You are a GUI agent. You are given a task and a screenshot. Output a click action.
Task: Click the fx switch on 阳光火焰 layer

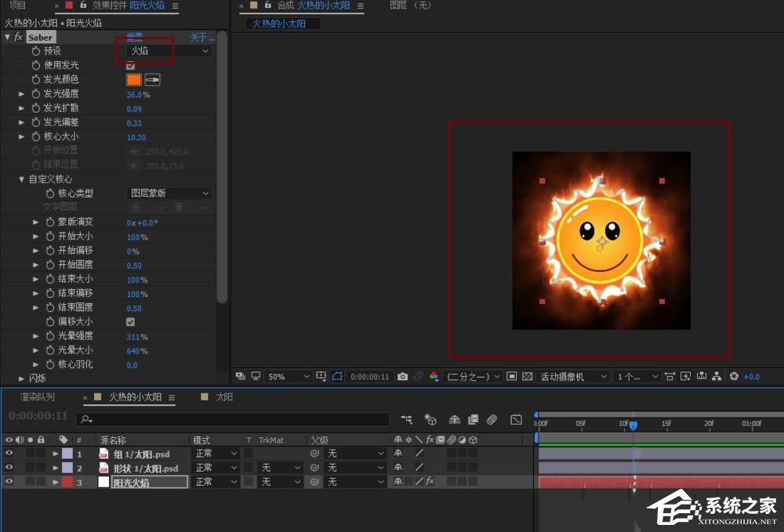tap(430, 482)
